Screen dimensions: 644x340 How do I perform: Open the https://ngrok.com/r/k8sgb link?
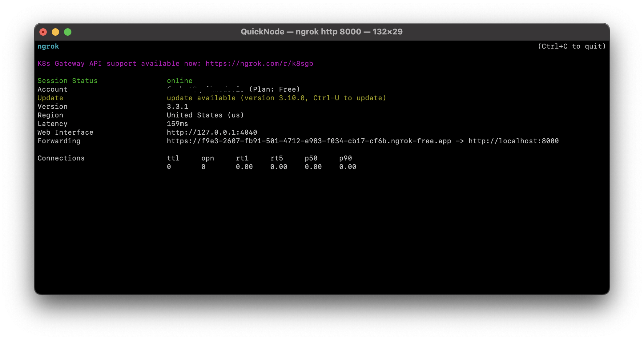(x=259, y=64)
